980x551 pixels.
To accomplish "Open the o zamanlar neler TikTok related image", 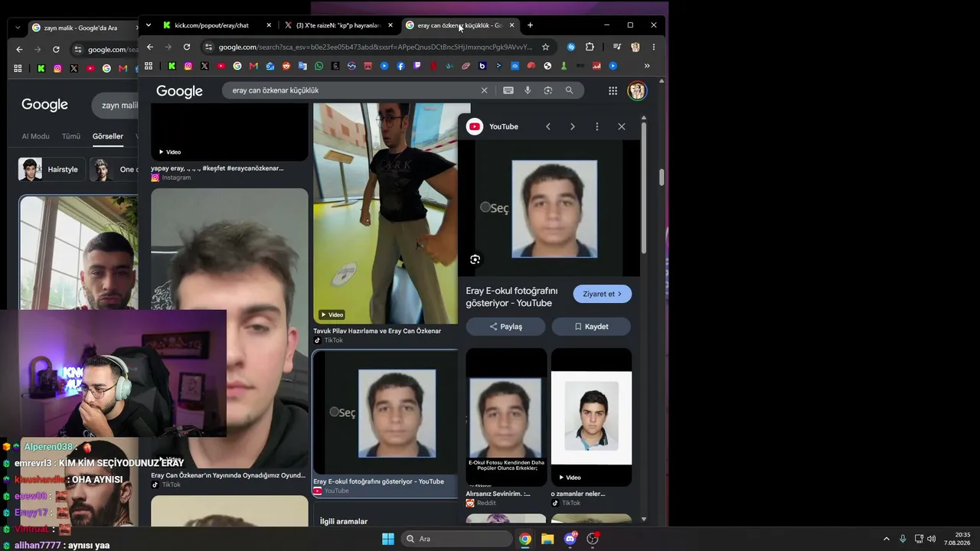I will pos(591,417).
